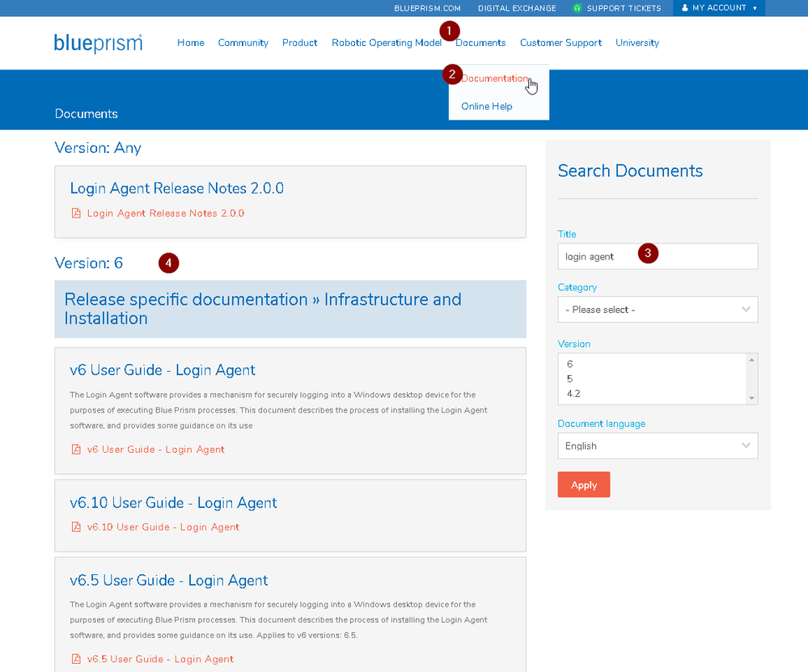
Task: Click Release specific documentation category heading
Action: 263,309
